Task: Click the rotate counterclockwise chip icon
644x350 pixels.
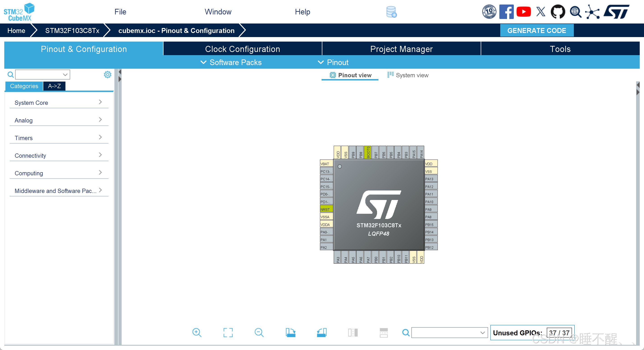Action: click(x=322, y=332)
